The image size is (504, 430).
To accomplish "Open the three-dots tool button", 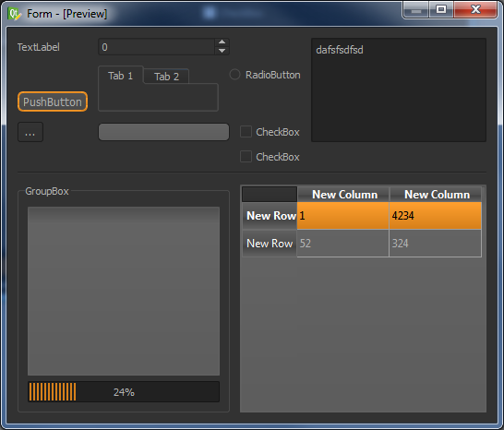I will pyautogui.click(x=30, y=132).
